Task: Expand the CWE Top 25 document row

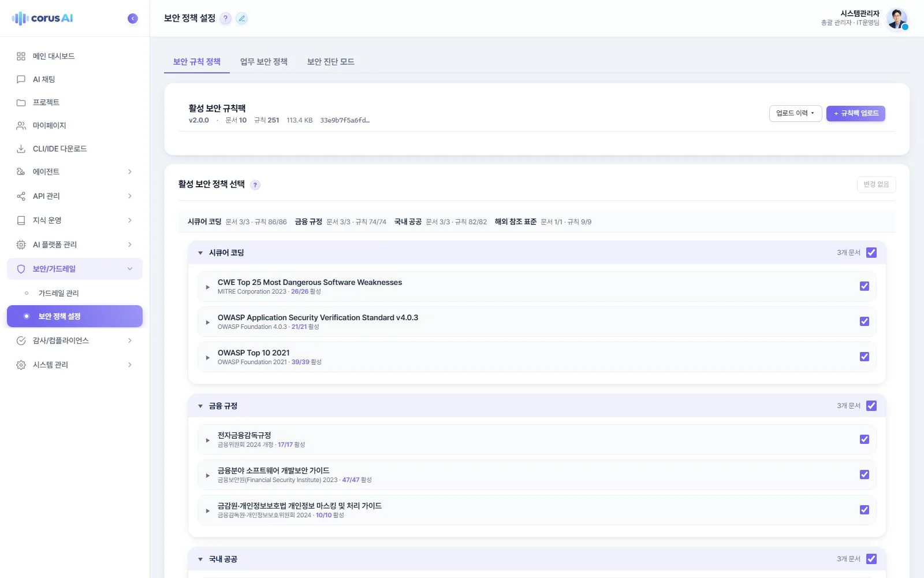Action: pyautogui.click(x=208, y=287)
